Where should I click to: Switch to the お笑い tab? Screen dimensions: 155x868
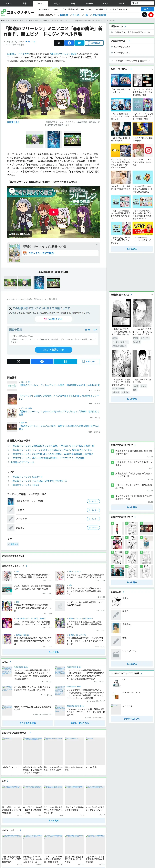57,3
